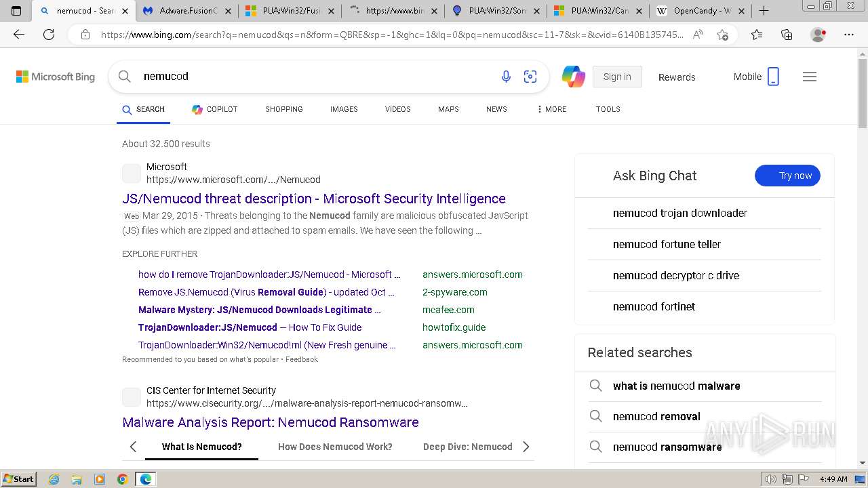This screenshot has height=488, width=868.
Task: Open media player from taskbar
Action: click(100, 479)
